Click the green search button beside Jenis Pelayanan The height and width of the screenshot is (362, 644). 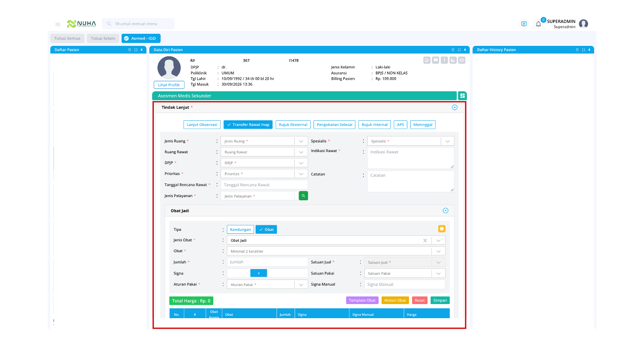303,196
